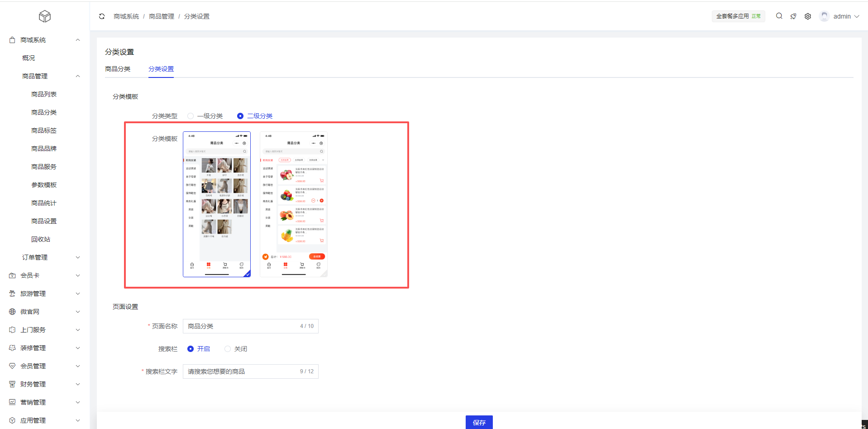Open the settings gear in the header

click(x=808, y=16)
